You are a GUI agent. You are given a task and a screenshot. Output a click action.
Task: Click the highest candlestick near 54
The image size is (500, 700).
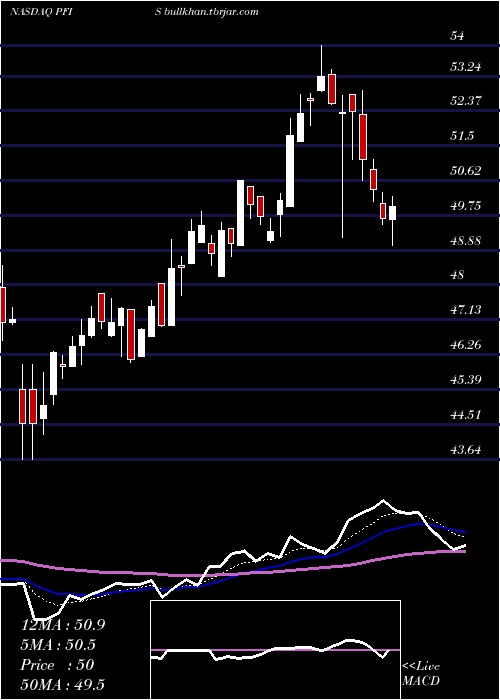tap(321, 68)
